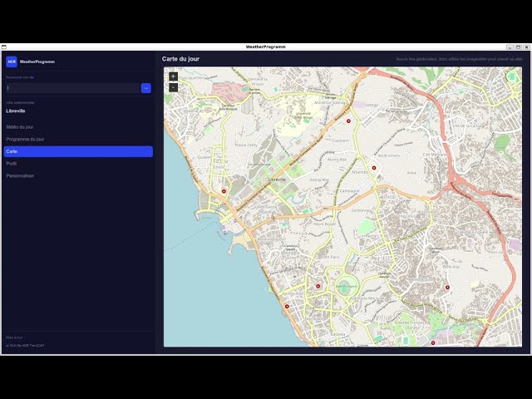The height and width of the screenshot is (399, 532).
Task: Open the Météo du jour page
Action: tap(78, 127)
